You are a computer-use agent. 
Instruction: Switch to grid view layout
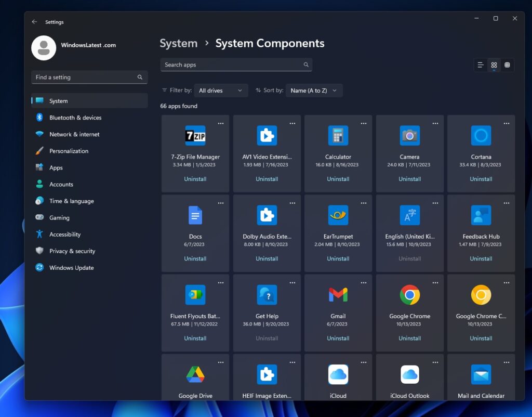pos(493,65)
